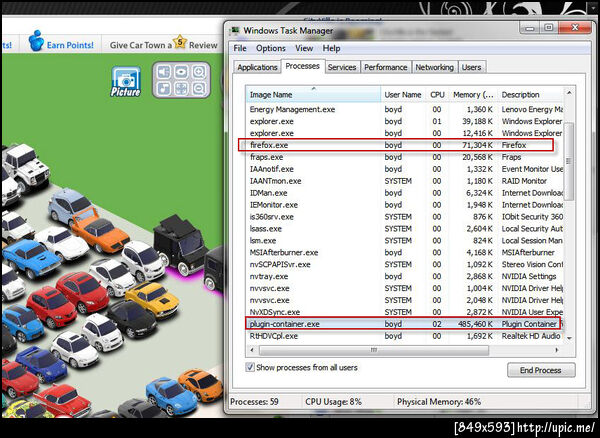Toggle the music note icon in Car Town
600x438 pixels.
pyautogui.click(x=164, y=89)
